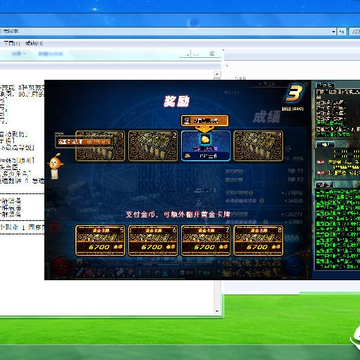The image size is (360, 360).
Task: Click the scrollbar down arrow in the white window
Action: click(x=217, y=311)
